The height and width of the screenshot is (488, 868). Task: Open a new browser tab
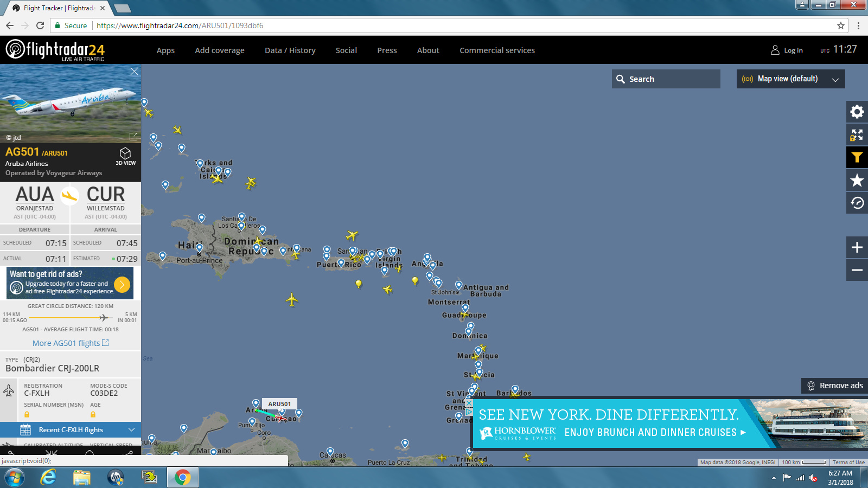click(123, 8)
